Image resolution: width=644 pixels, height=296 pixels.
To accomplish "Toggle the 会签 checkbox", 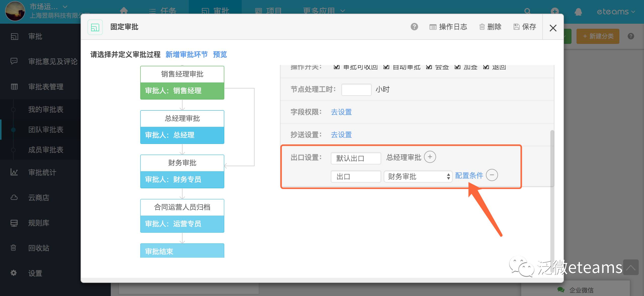I will coord(429,67).
